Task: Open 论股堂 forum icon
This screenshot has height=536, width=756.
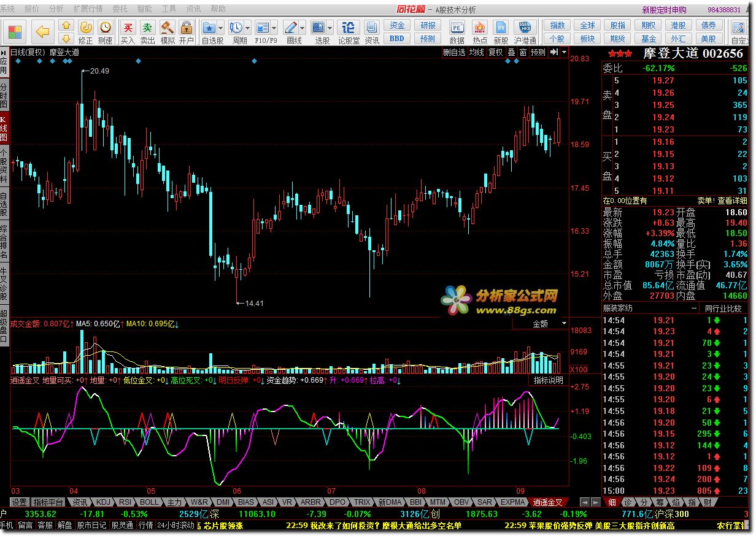Action: (x=349, y=28)
